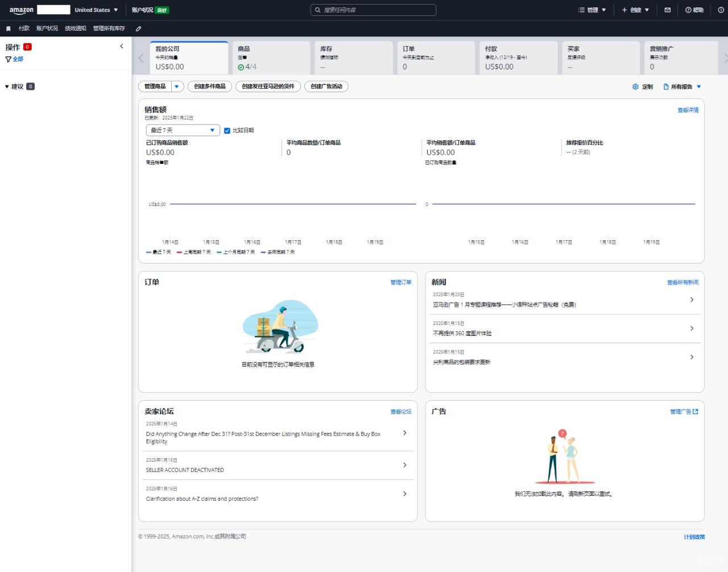The height and width of the screenshot is (572, 728).
Task: Open the 查看所有新闻 link
Action: (683, 282)
